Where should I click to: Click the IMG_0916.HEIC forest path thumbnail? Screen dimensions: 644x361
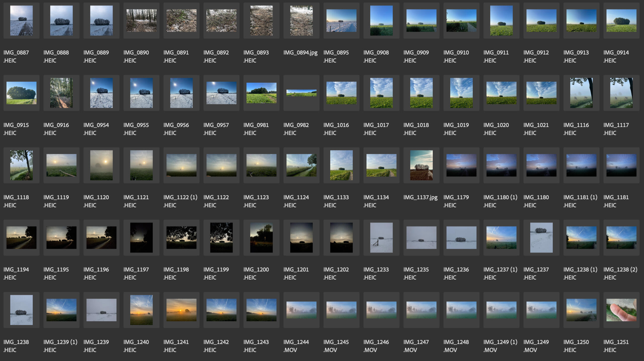[61, 93]
